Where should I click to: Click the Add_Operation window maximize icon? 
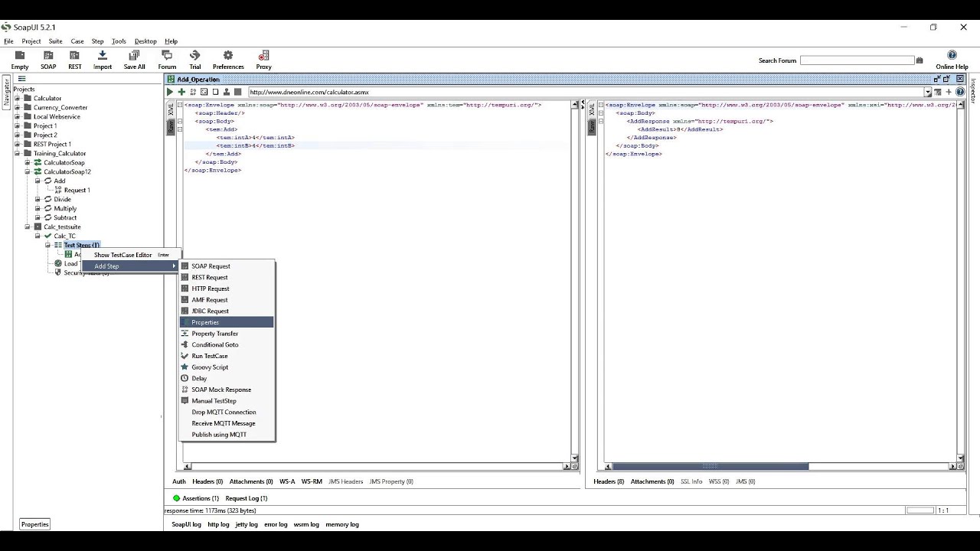tap(946, 79)
